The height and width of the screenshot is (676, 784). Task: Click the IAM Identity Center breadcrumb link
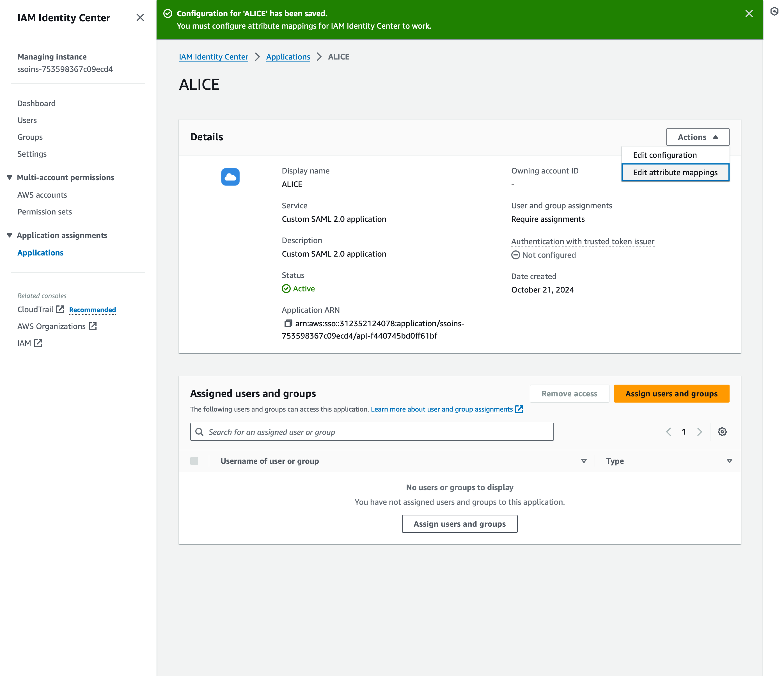pyautogui.click(x=214, y=57)
